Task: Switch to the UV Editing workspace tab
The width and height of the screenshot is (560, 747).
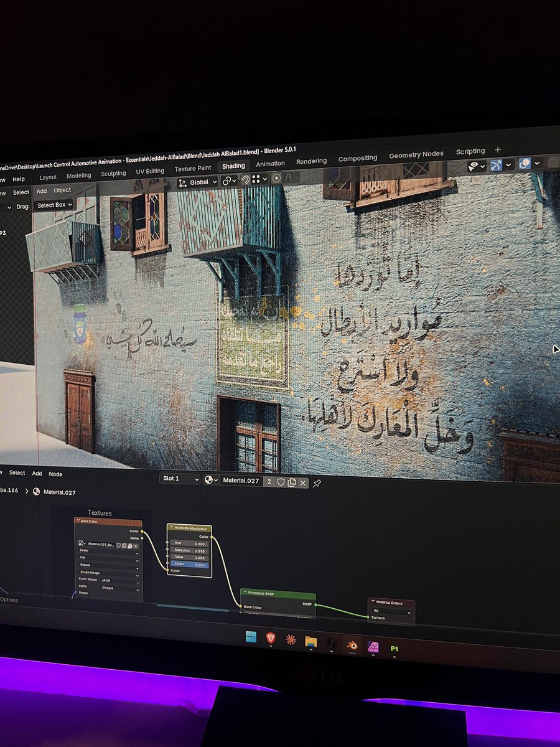Action: (x=150, y=171)
